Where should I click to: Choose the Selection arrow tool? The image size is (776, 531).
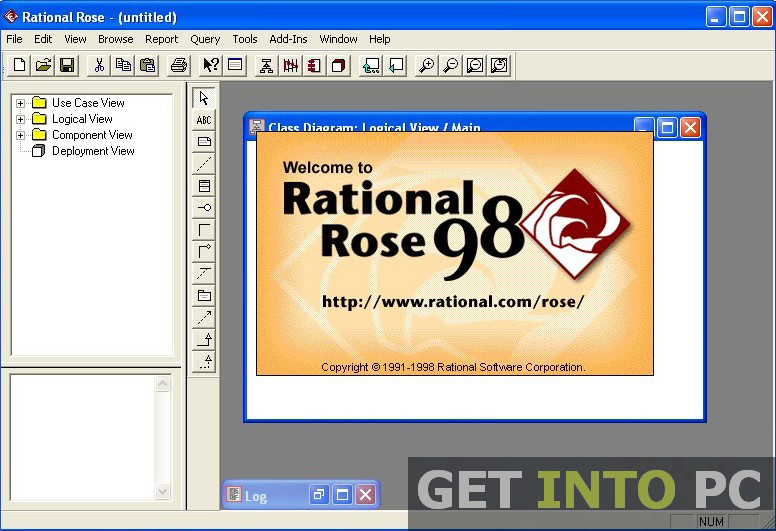point(204,98)
